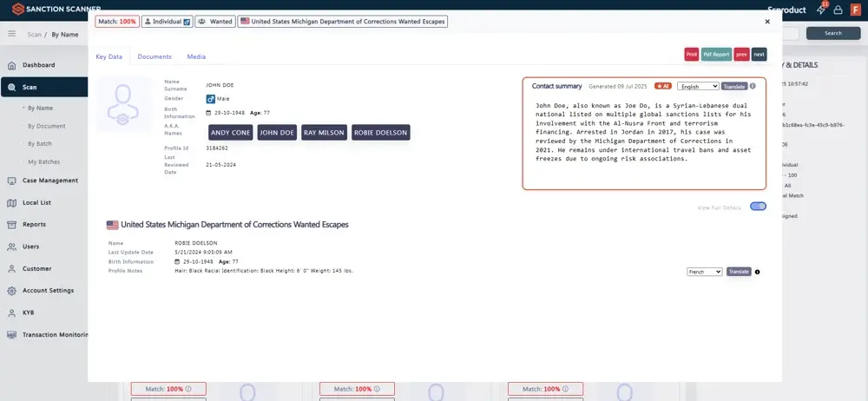This screenshot has height=401, width=868.
Task: Open the English language dropdown
Action: point(698,86)
